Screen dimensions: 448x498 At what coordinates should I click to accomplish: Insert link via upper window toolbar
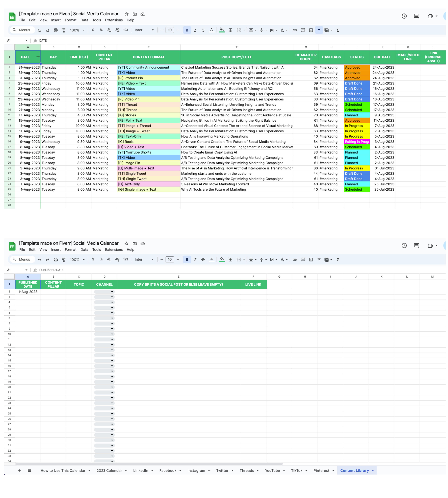pyautogui.click(x=295, y=30)
